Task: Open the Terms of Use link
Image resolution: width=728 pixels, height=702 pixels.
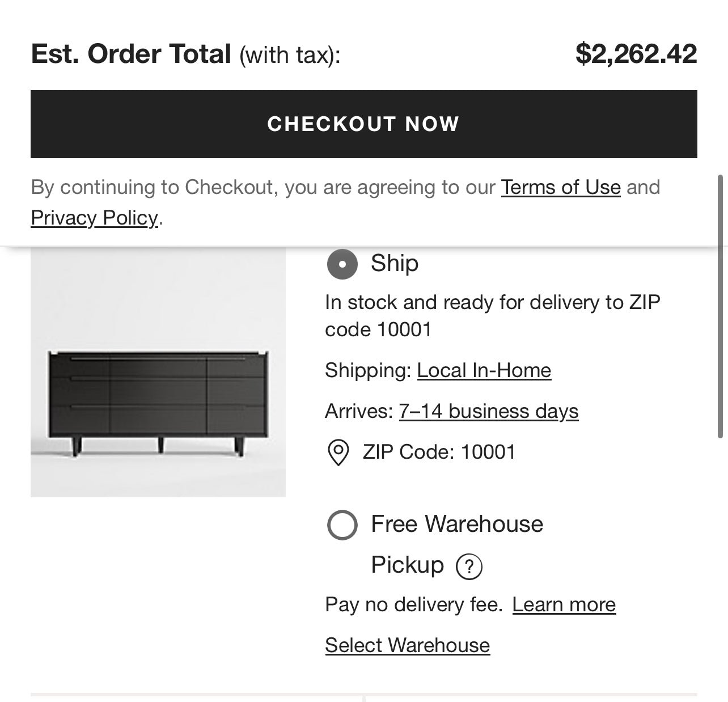Action: pyautogui.click(x=560, y=187)
